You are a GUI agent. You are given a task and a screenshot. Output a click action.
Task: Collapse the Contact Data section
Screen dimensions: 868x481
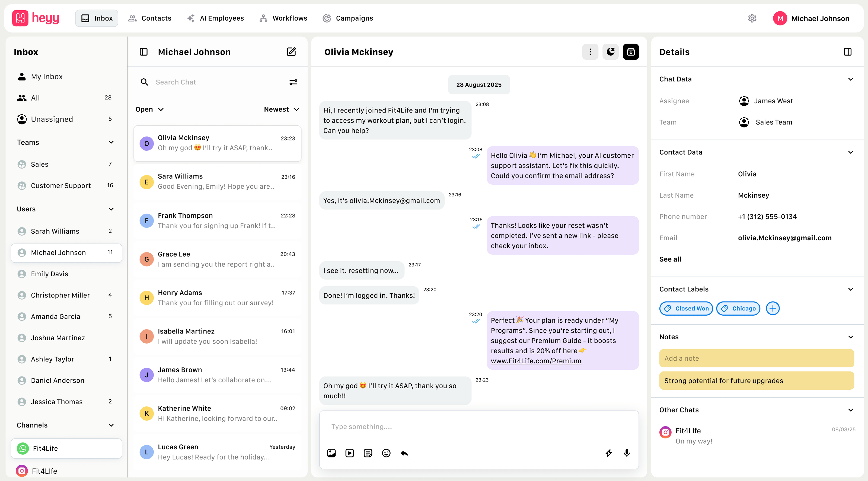pos(850,152)
